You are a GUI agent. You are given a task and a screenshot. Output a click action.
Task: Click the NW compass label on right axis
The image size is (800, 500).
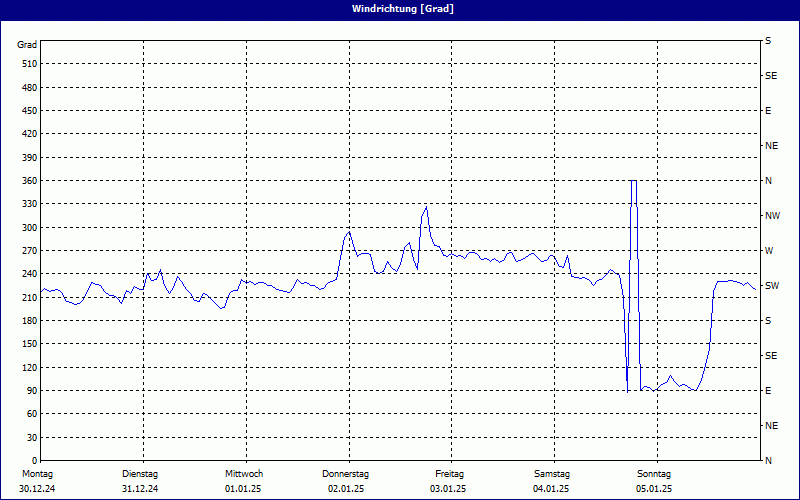click(772, 216)
